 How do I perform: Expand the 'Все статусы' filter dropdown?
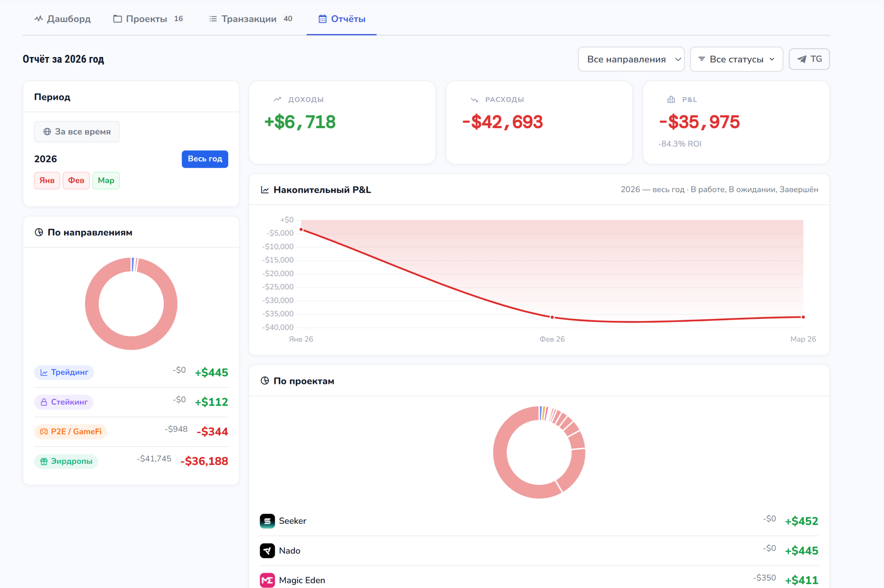736,59
